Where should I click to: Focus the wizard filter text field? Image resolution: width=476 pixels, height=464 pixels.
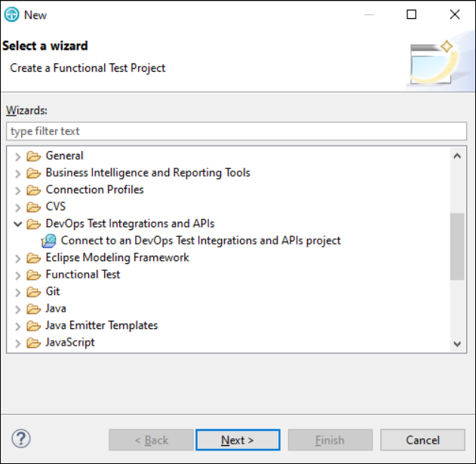(236, 131)
